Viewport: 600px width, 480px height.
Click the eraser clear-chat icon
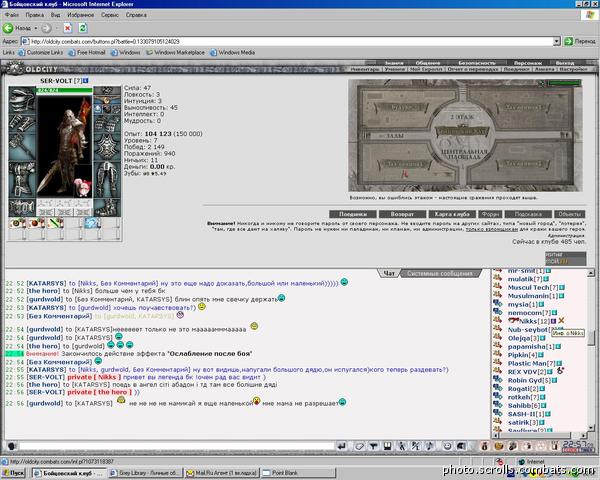pyautogui.click(x=359, y=446)
